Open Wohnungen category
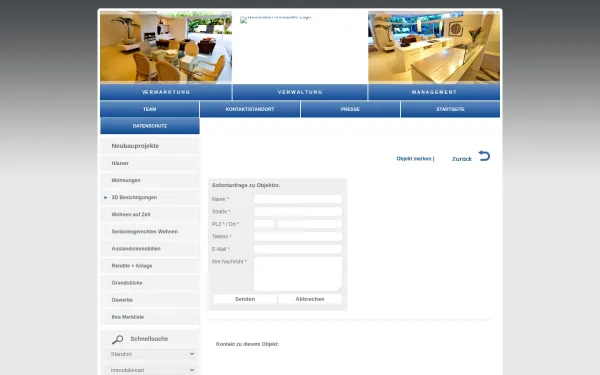 tap(150, 180)
